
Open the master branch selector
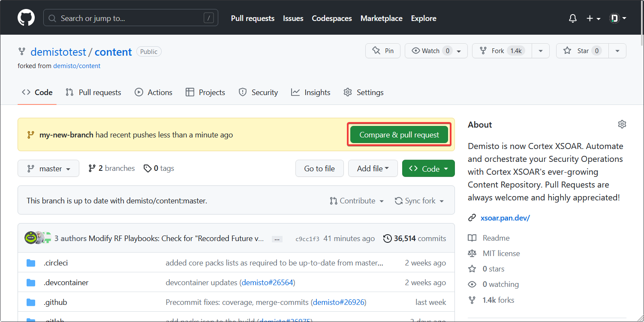pyautogui.click(x=48, y=169)
